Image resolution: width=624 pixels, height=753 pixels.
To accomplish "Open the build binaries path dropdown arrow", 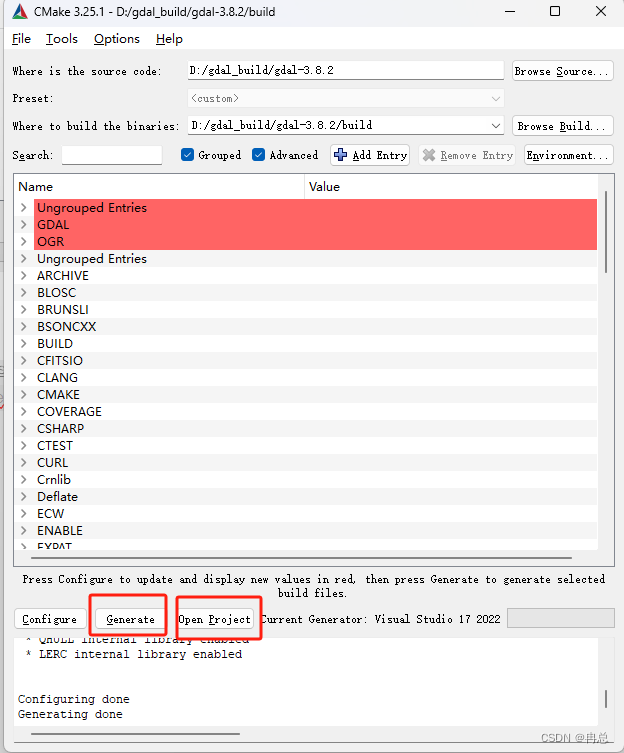I will point(496,126).
